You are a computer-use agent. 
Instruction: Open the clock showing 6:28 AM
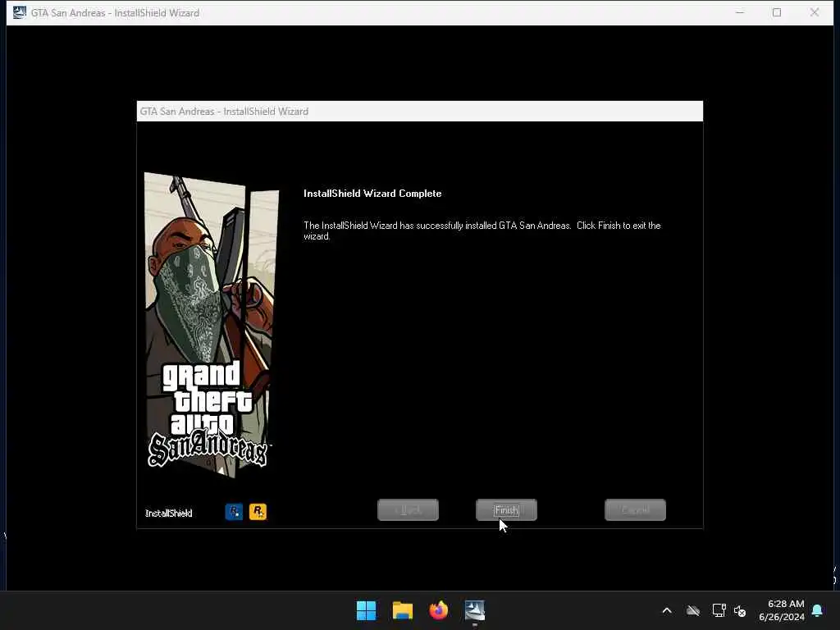[782, 610]
